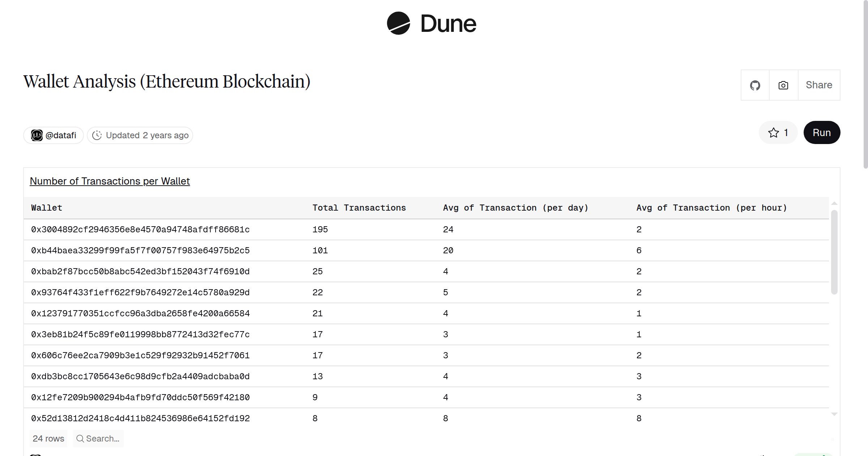Open the GitHub icon near Share
The width and height of the screenshot is (868, 456).
pyautogui.click(x=755, y=85)
